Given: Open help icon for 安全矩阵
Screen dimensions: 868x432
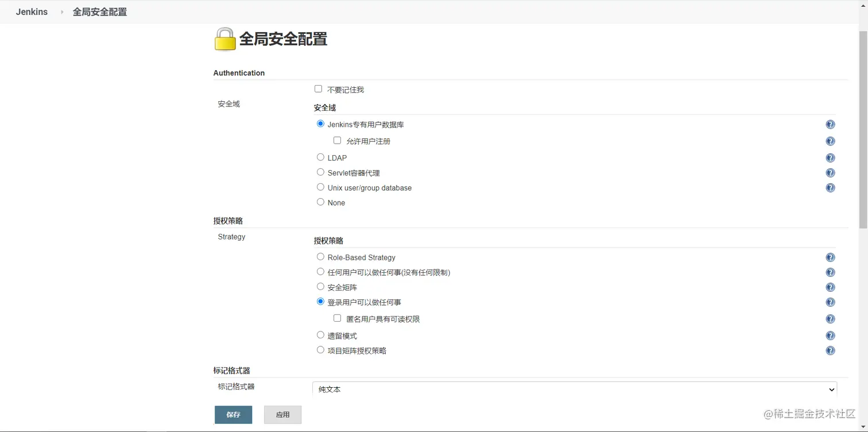Looking at the screenshot, I should [830, 287].
